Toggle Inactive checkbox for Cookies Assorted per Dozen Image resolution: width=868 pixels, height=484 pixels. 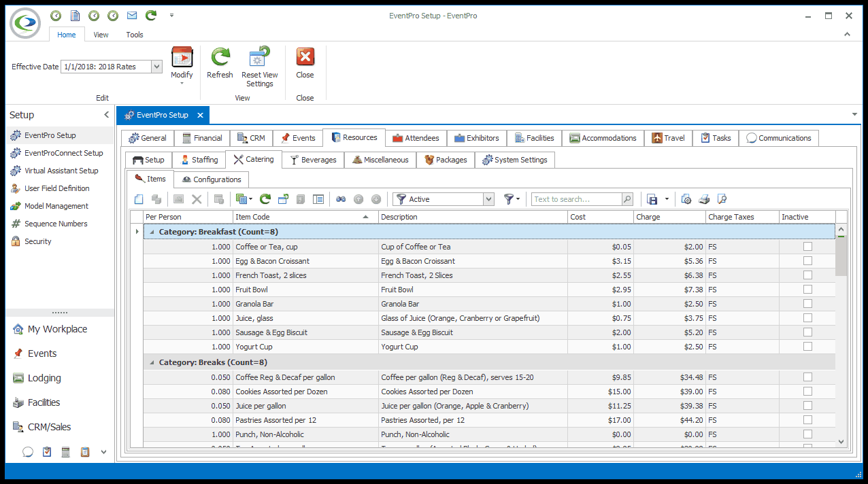point(807,392)
